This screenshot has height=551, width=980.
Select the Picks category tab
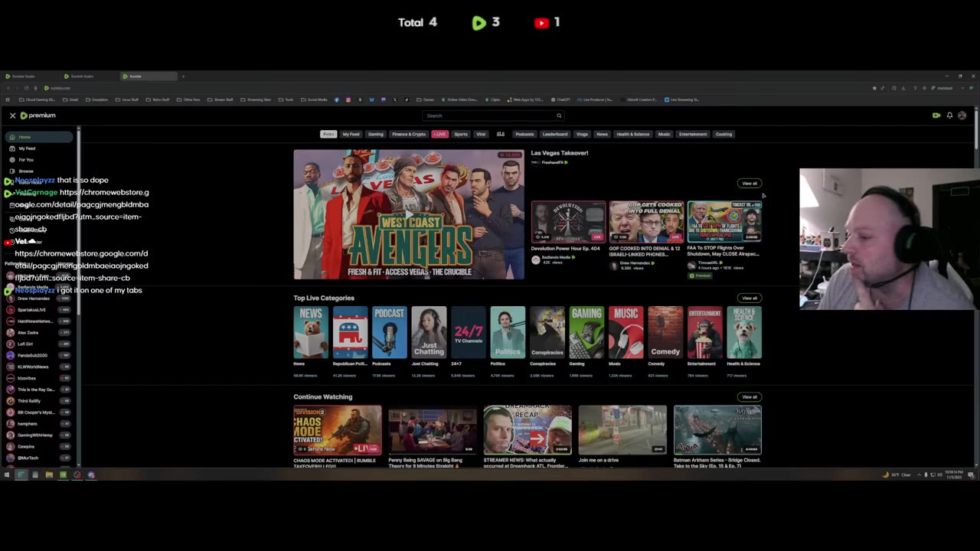pos(328,134)
